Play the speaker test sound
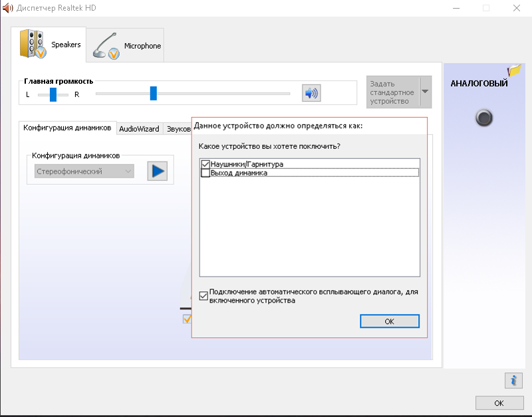Screen dimensions: 532x417 pyautogui.click(x=158, y=171)
